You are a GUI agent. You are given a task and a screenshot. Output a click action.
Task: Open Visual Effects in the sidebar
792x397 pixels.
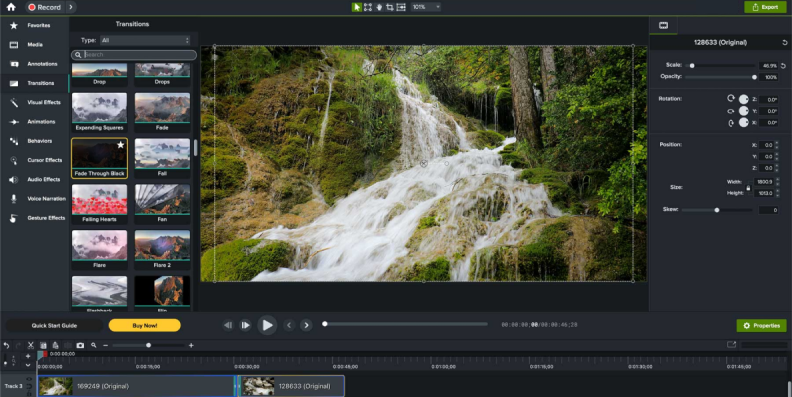pyautogui.click(x=34, y=103)
